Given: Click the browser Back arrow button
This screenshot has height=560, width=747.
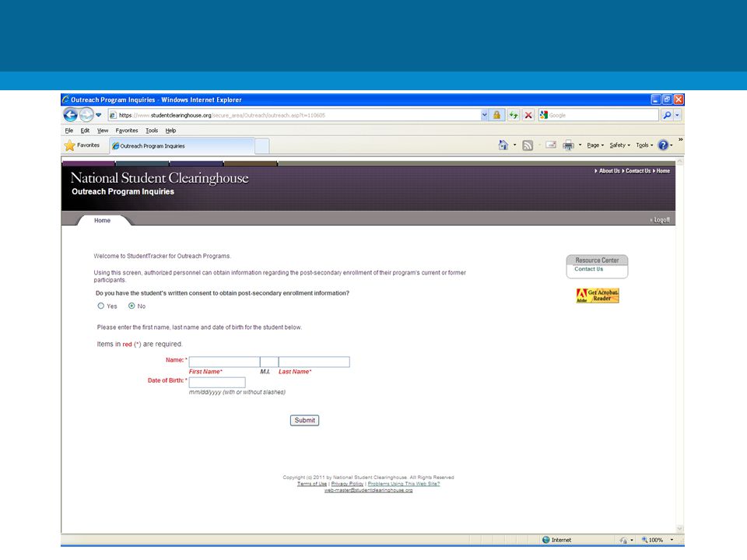Looking at the screenshot, I should pyautogui.click(x=71, y=115).
